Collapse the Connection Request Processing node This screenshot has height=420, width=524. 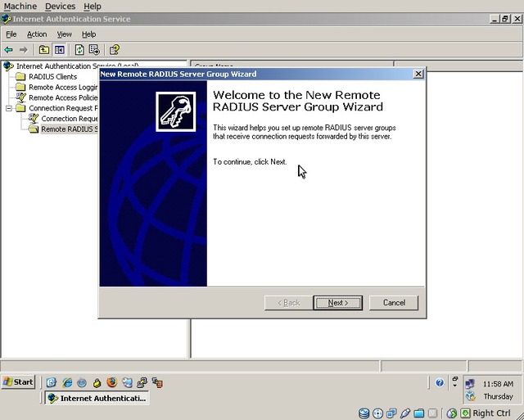[9, 108]
